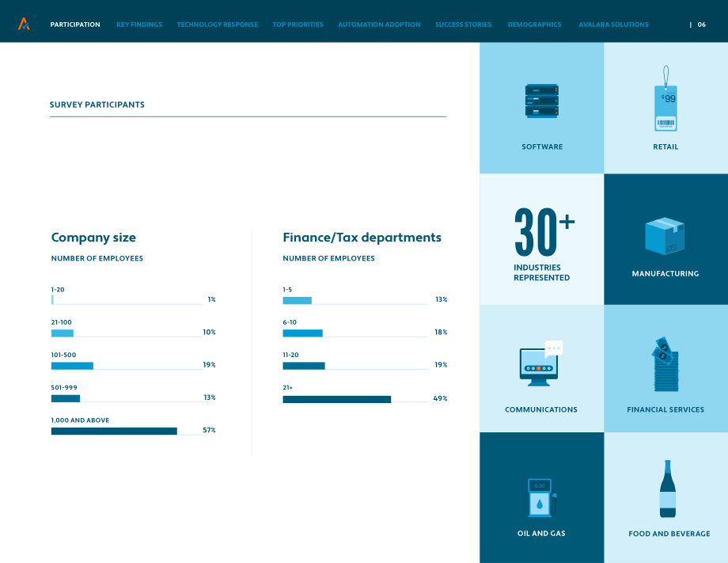The width and height of the screenshot is (728, 563).
Task: Click the 21+ employees 49% bar
Action: coord(336,400)
